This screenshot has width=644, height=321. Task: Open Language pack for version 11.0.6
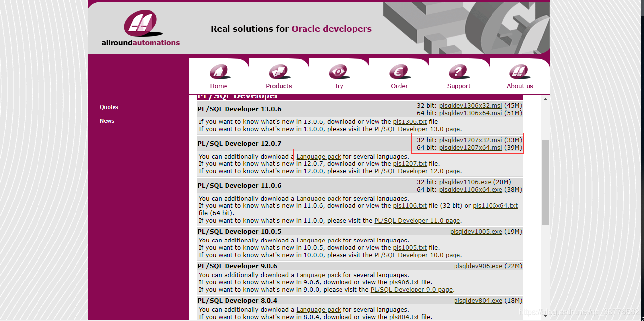point(318,198)
